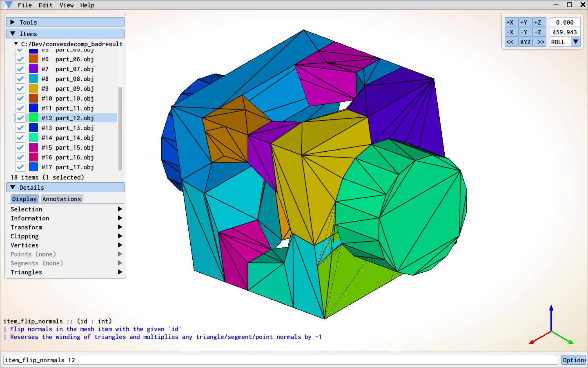
Task: Click the +Z view axis button
Action: click(x=539, y=22)
